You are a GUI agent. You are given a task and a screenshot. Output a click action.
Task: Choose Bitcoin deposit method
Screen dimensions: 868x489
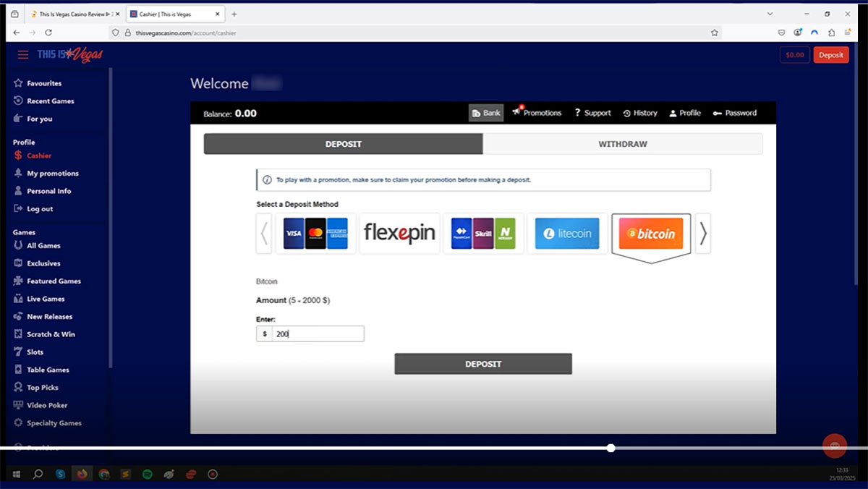[x=651, y=234]
